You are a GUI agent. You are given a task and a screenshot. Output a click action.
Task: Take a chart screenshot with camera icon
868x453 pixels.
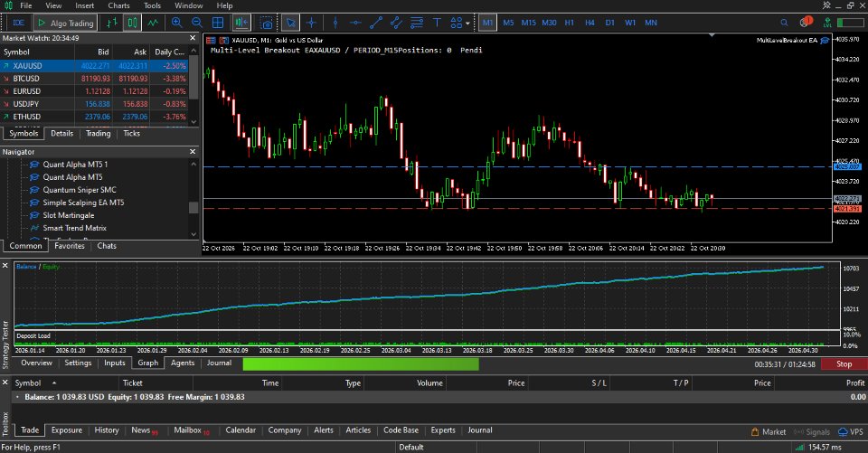[x=267, y=23]
